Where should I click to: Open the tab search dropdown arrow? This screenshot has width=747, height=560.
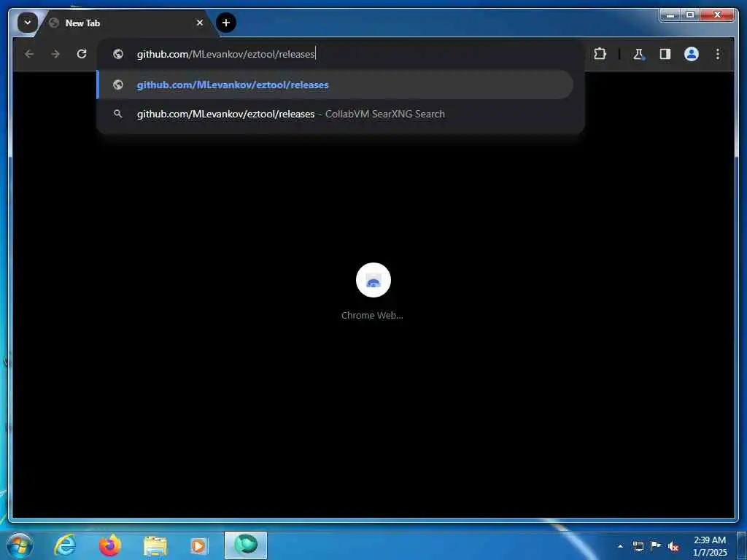pyautogui.click(x=28, y=23)
